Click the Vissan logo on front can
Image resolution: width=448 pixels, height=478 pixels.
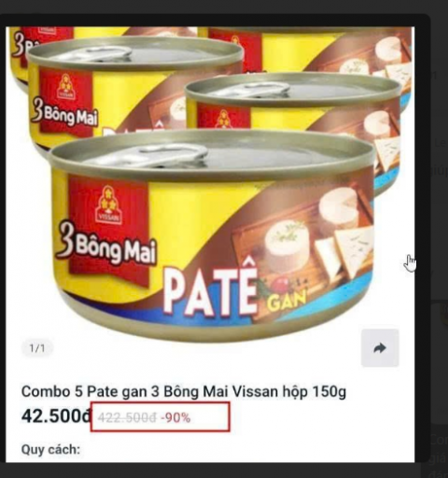coord(108,204)
